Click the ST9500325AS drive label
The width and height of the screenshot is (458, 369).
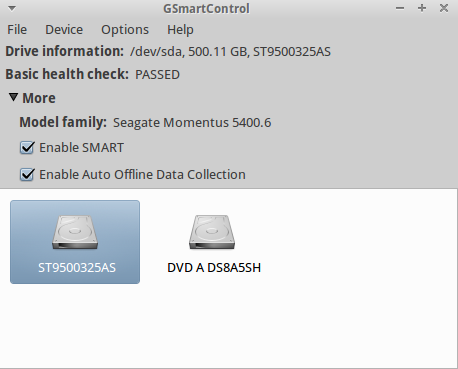(x=77, y=268)
